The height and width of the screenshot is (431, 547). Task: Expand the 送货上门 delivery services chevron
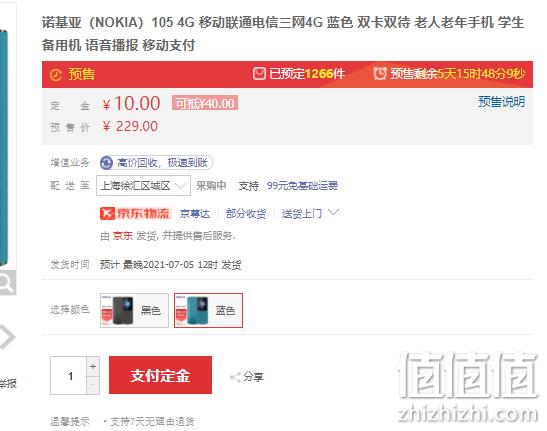point(334,212)
